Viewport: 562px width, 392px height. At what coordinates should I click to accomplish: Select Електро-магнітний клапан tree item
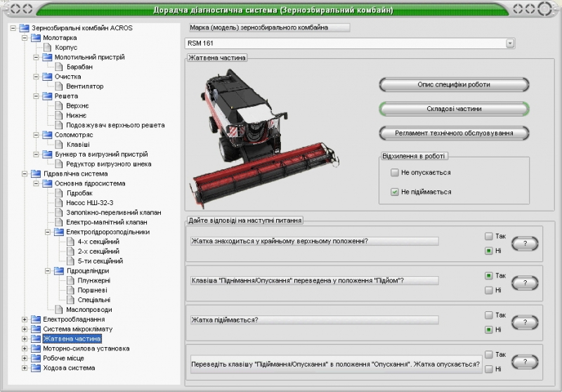[x=107, y=222]
